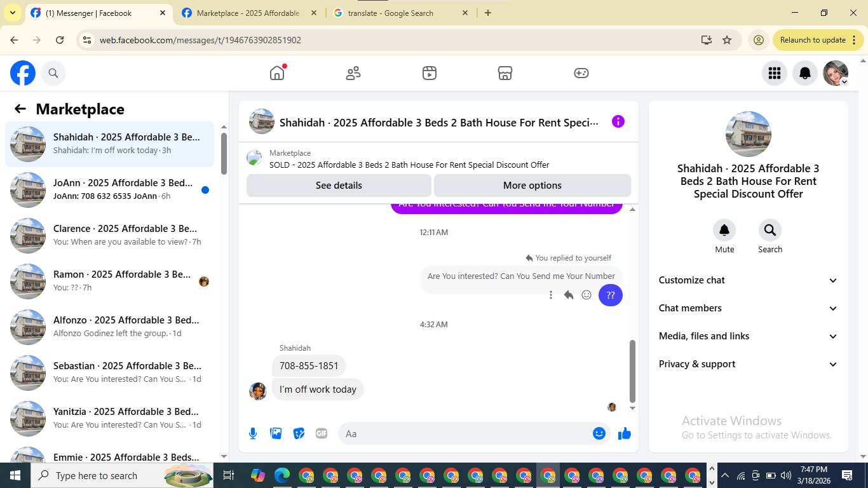Image resolution: width=868 pixels, height=488 pixels.
Task: Open a new browser tab
Action: tap(488, 13)
